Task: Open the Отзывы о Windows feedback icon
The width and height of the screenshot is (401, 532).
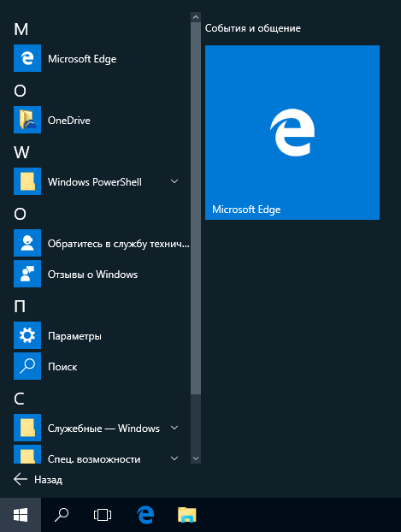Action: [x=27, y=274]
